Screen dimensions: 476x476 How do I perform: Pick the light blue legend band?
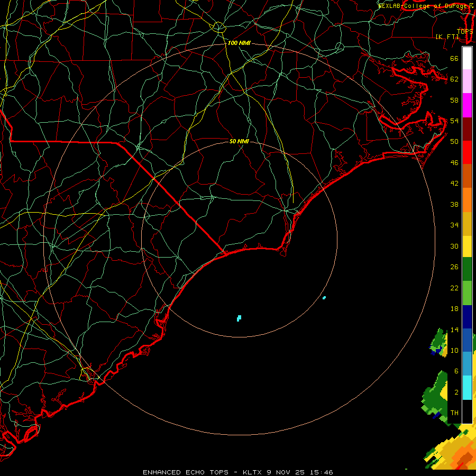coord(467,364)
